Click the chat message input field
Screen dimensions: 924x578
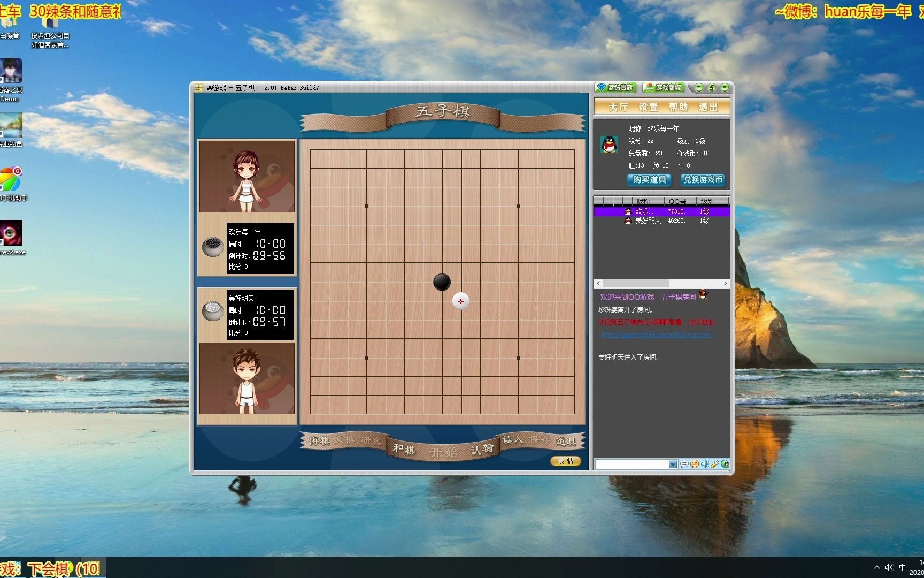coord(632,465)
